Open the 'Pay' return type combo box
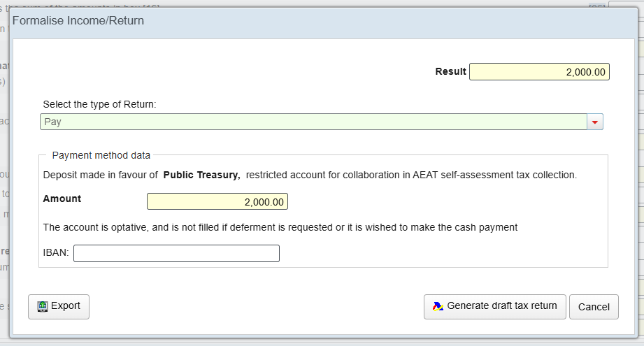This screenshot has width=644, height=346. pyautogui.click(x=313, y=122)
